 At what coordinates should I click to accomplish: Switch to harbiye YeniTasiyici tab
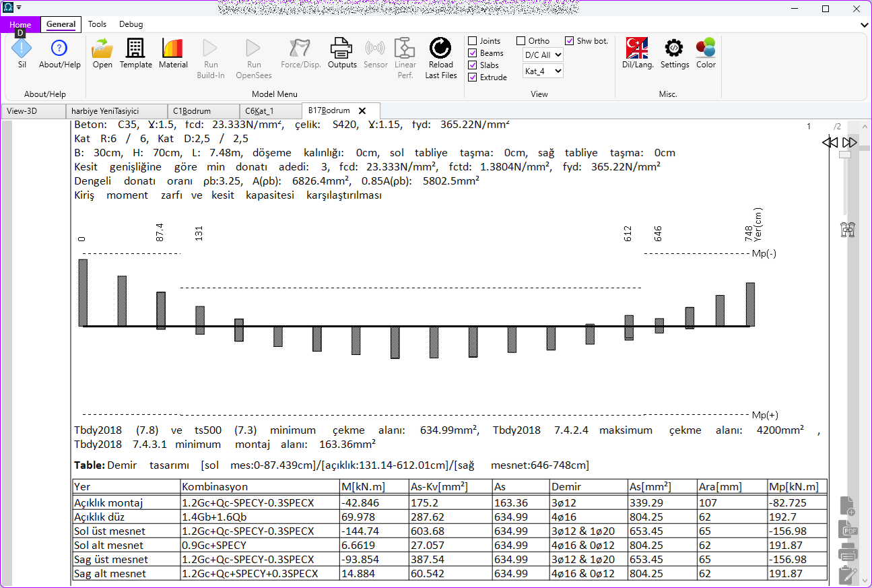pyautogui.click(x=116, y=111)
